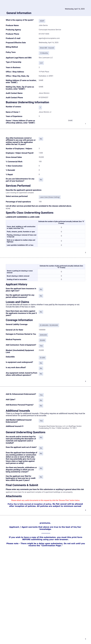
Task: Click No for other businesses owned question
Action: tap(41, 139)
